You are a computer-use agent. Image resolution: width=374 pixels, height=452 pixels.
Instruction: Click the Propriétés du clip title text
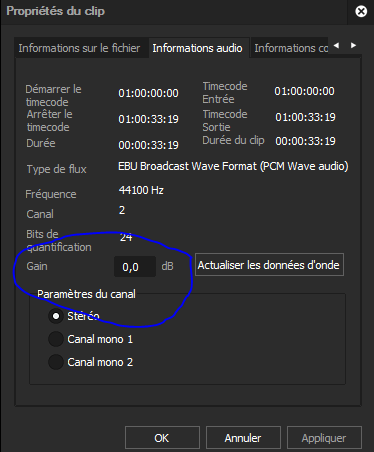55,11
